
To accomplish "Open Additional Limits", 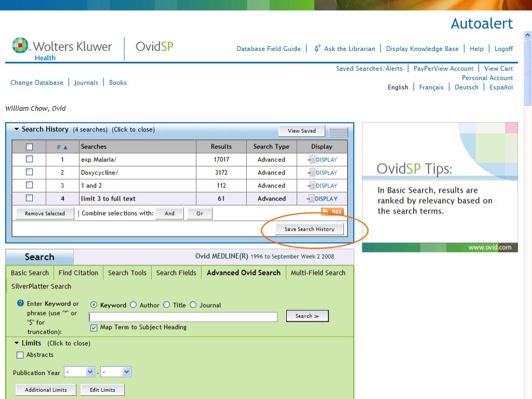I will pyautogui.click(x=46, y=390).
